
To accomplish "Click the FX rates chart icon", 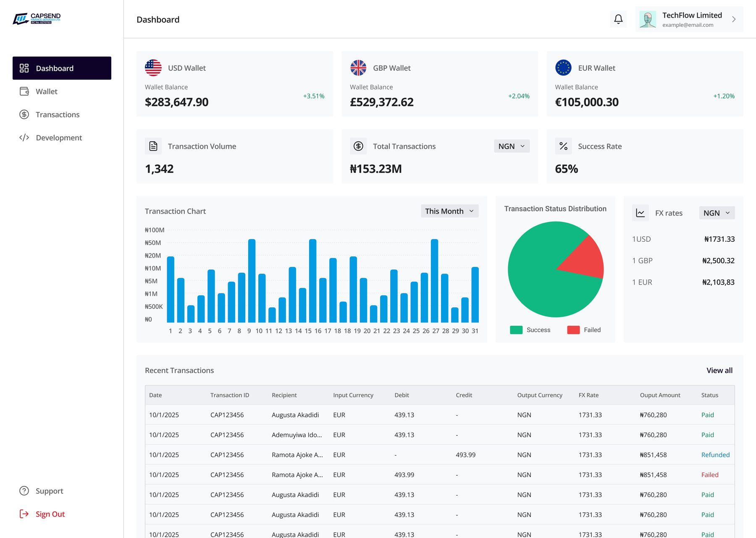I will coord(640,213).
